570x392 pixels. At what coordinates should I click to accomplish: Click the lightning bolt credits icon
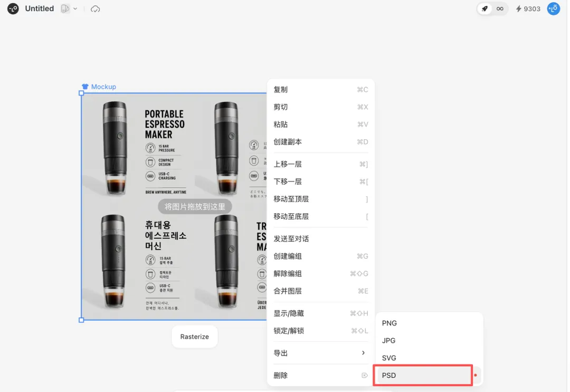point(518,9)
